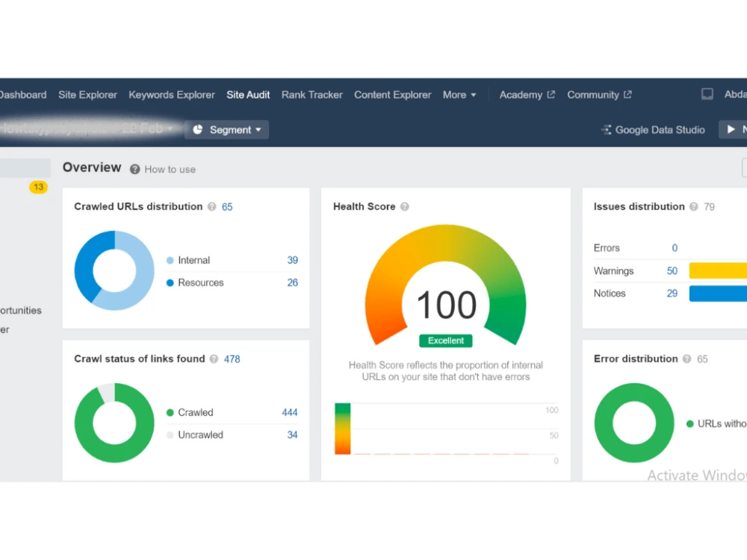
Task: Open the 478 links found total
Action: 232,359
